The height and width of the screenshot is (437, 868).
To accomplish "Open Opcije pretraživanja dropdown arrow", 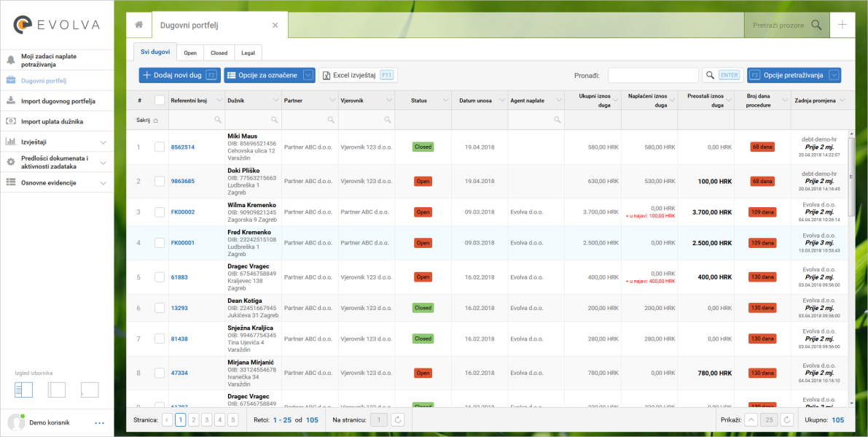I will 834,75.
